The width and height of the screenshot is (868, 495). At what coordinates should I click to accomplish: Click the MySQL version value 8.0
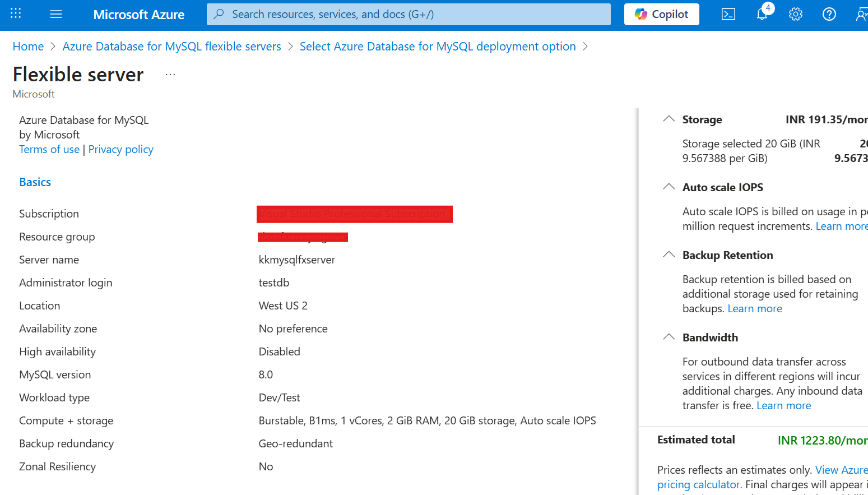pos(266,374)
